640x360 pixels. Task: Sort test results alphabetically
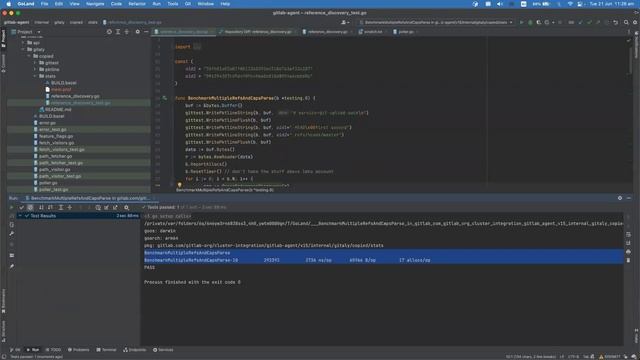[41, 207]
